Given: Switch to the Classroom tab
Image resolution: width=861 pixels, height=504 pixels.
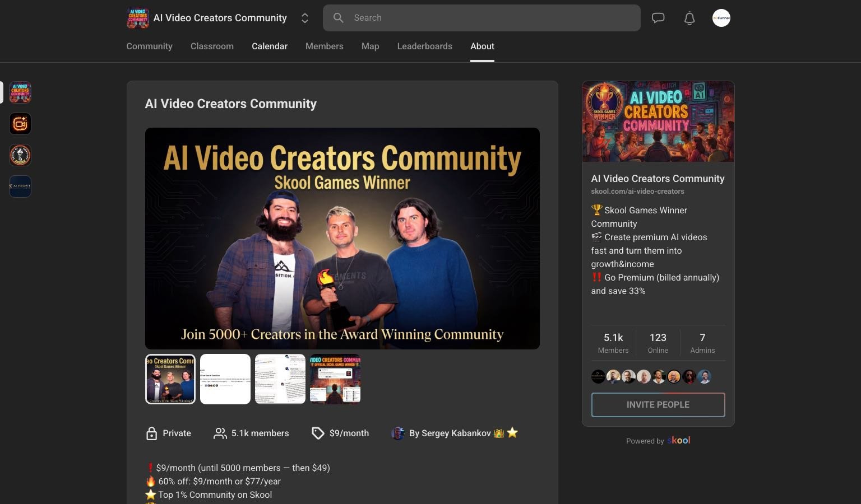Looking at the screenshot, I should (212, 46).
